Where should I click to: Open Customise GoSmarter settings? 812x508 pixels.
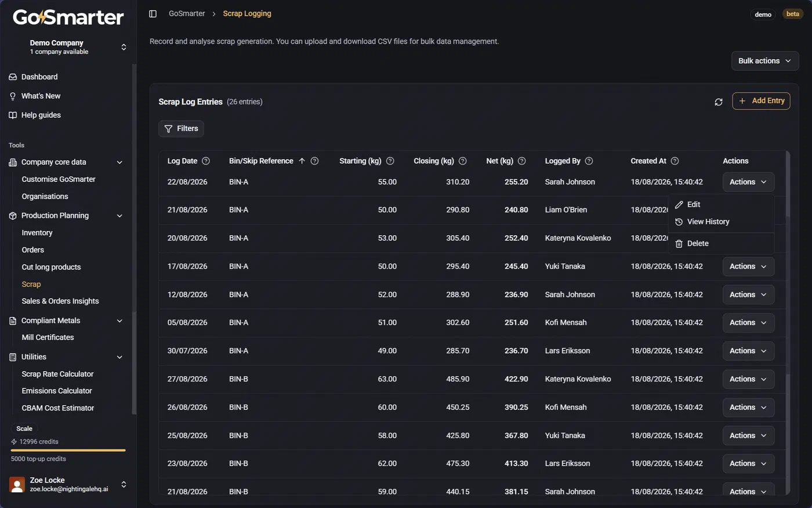coord(59,179)
